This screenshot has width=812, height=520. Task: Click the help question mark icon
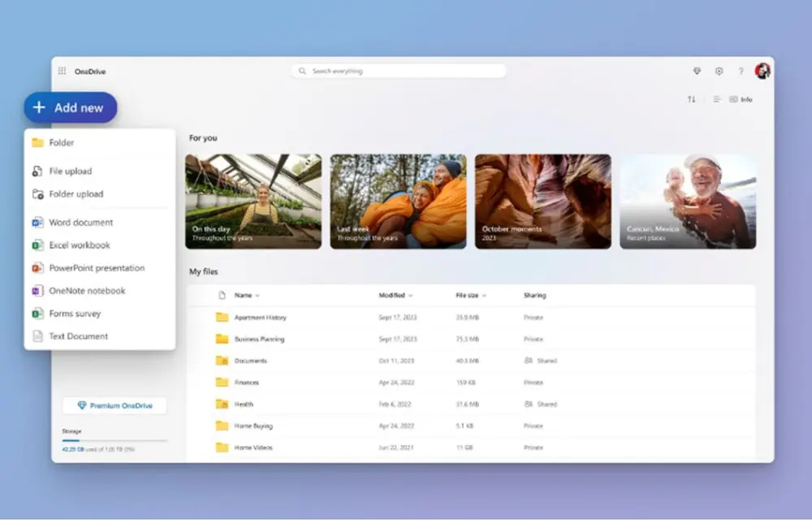[x=741, y=71]
